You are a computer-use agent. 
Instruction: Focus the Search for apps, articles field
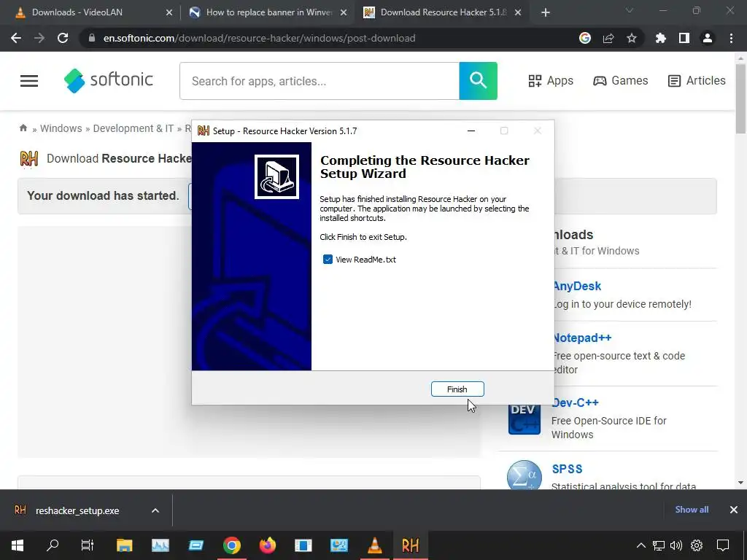pos(320,81)
